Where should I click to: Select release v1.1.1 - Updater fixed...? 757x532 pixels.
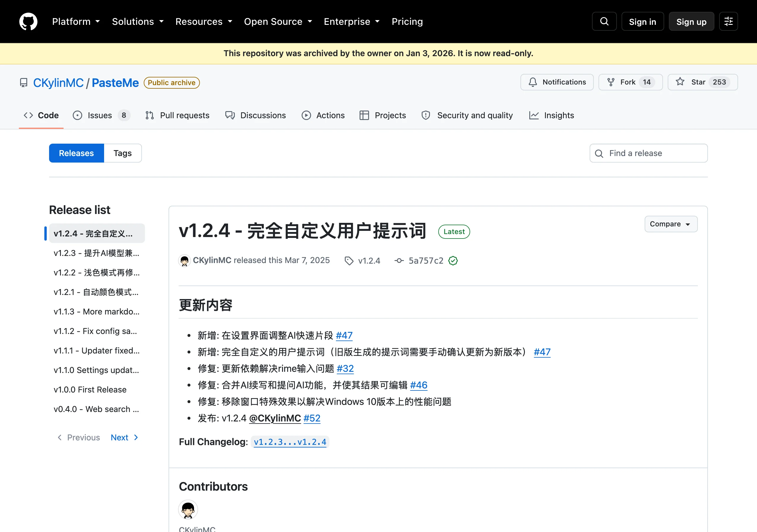coord(97,351)
